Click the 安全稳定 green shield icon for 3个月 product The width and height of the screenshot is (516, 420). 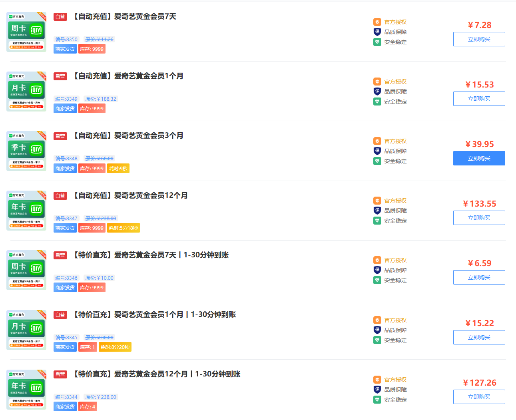click(x=377, y=161)
